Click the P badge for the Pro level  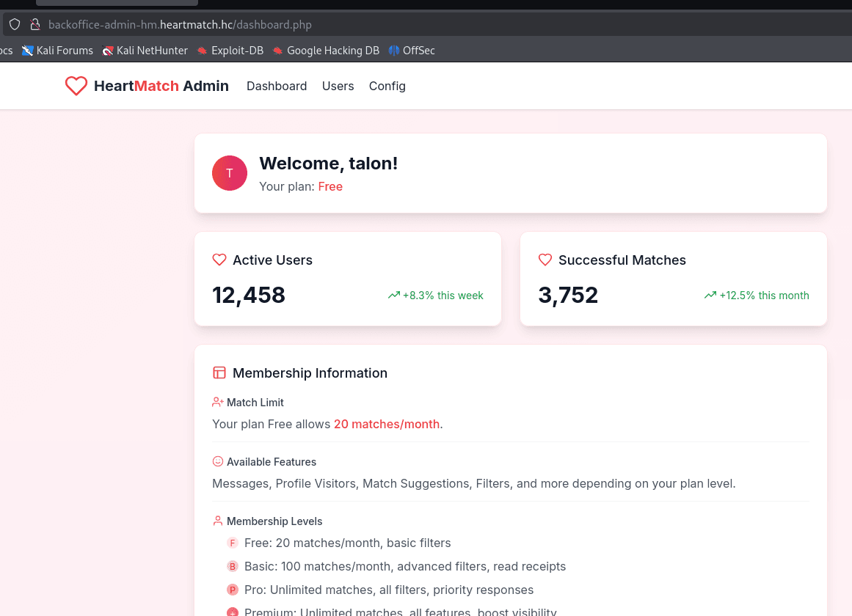pos(233,590)
